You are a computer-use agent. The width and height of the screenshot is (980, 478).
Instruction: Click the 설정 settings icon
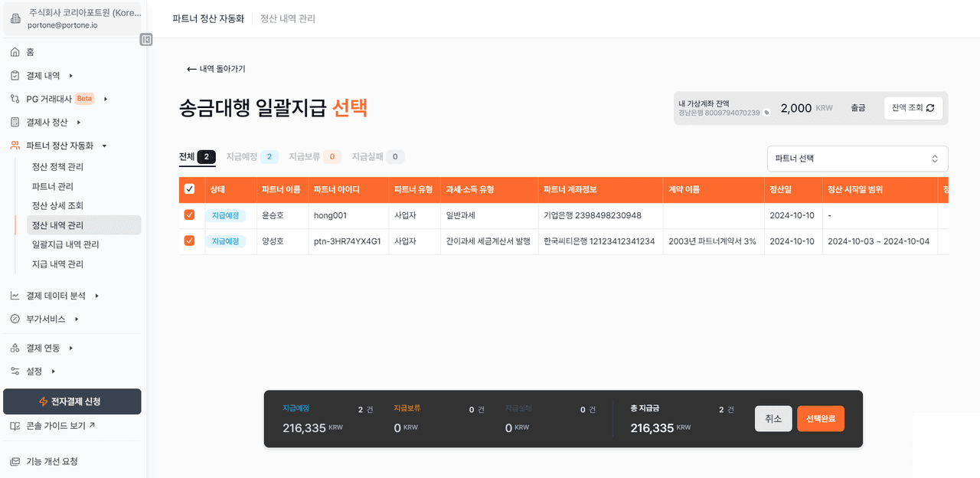pos(15,372)
